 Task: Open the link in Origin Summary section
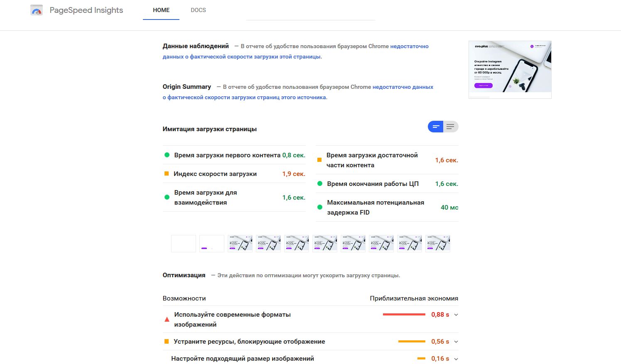[x=403, y=87]
